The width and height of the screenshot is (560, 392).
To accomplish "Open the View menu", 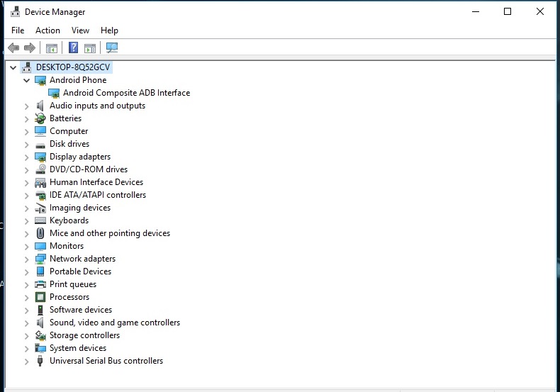I will (x=80, y=30).
